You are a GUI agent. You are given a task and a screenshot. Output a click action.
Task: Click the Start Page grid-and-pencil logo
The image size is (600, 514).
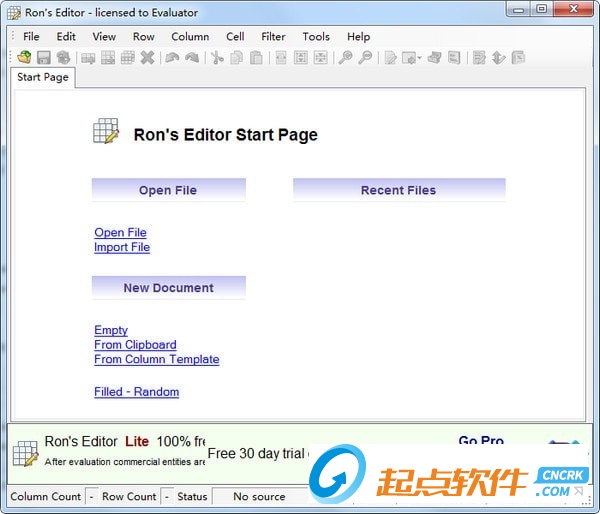click(x=106, y=131)
